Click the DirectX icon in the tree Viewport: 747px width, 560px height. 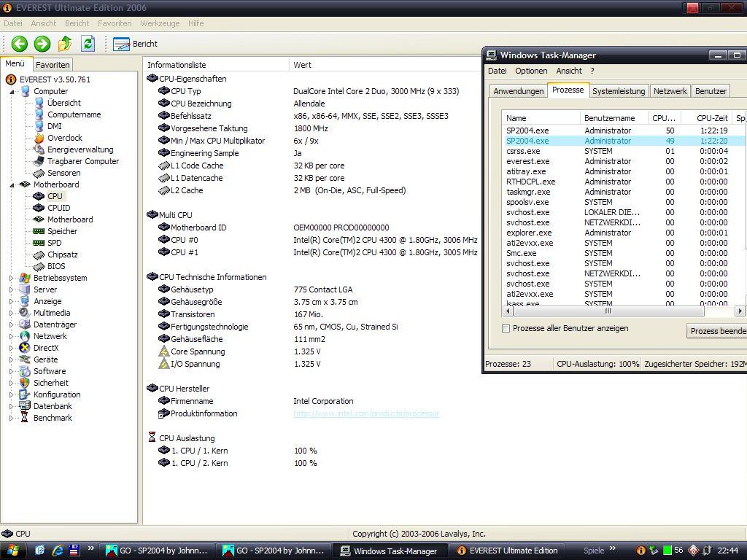click(25, 348)
